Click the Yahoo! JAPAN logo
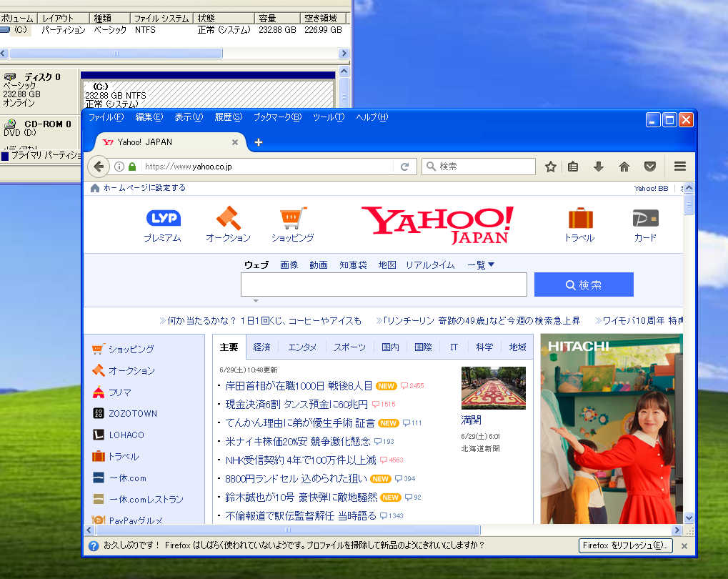 [437, 225]
